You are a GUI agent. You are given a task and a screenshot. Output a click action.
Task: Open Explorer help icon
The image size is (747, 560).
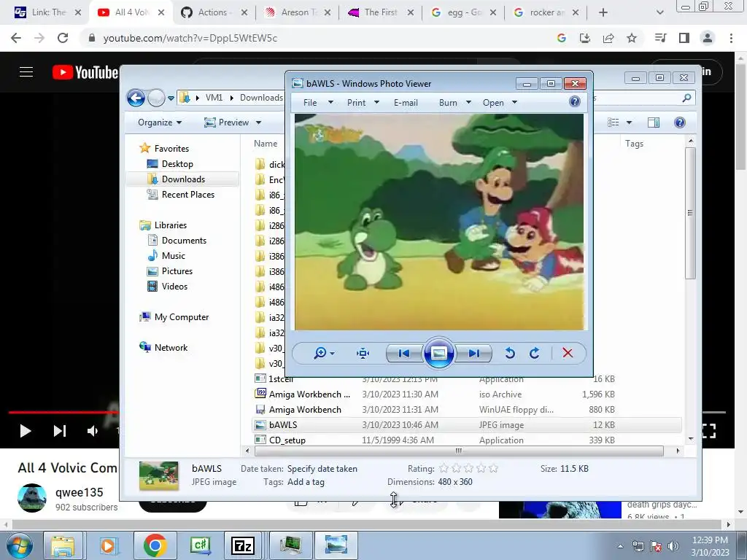tap(680, 122)
